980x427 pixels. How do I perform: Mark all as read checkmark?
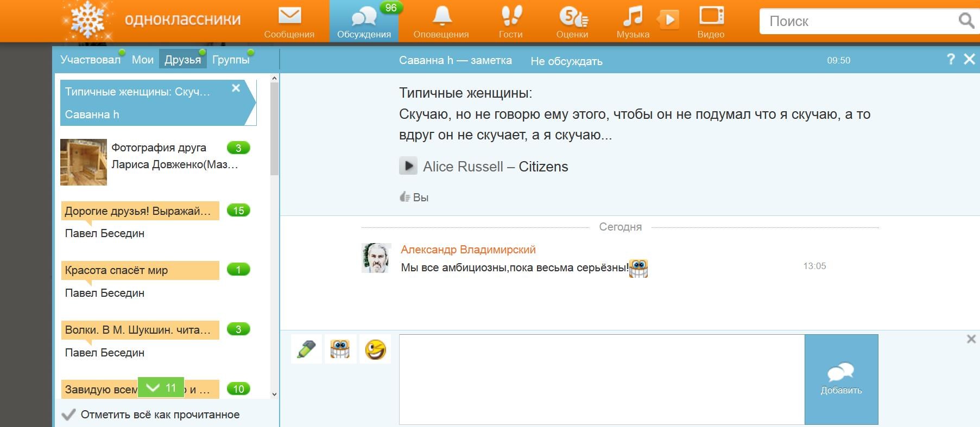pyautogui.click(x=69, y=415)
